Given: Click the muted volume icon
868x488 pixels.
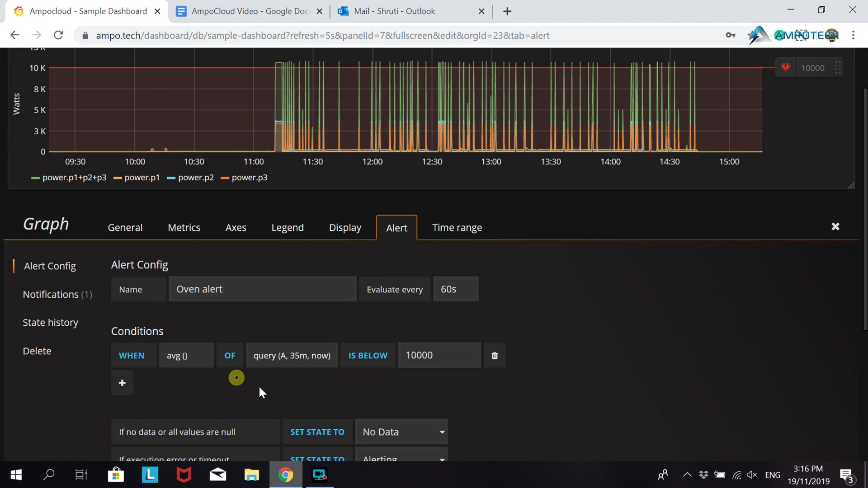Looking at the screenshot, I should 752,475.
